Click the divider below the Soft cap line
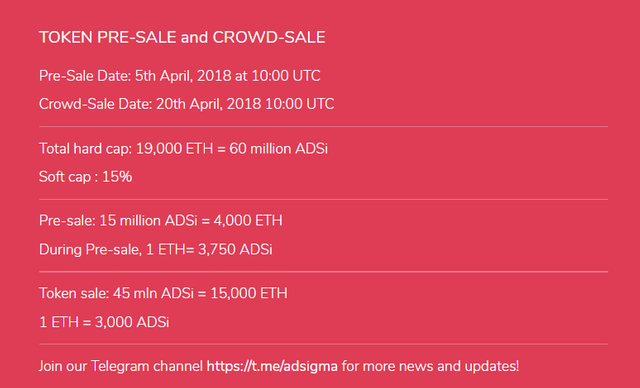Viewport: 640px width, 388px height. click(324, 200)
